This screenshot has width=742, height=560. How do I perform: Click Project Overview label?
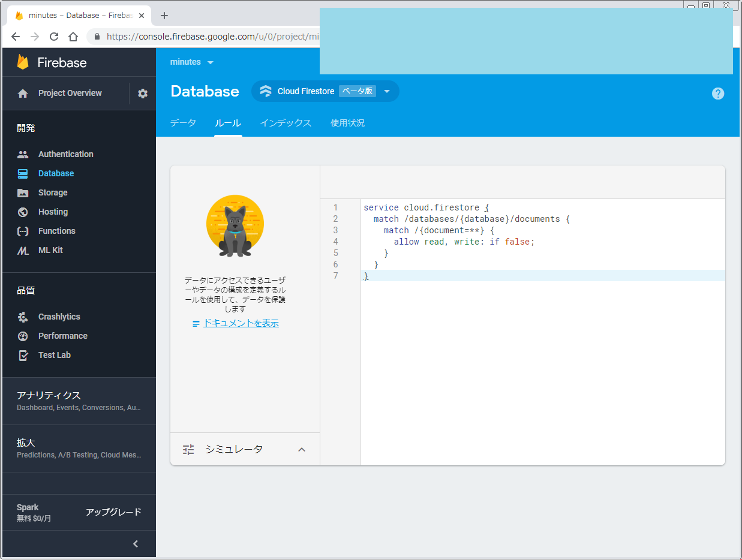pyautogui.click(x=70, y=94)
